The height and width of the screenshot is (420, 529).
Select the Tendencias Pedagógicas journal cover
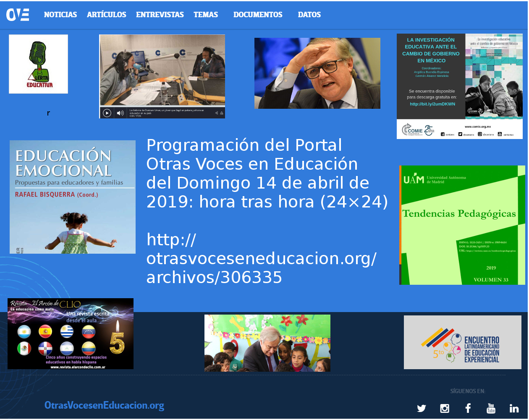pyautogui.click(x=462, y=225)
